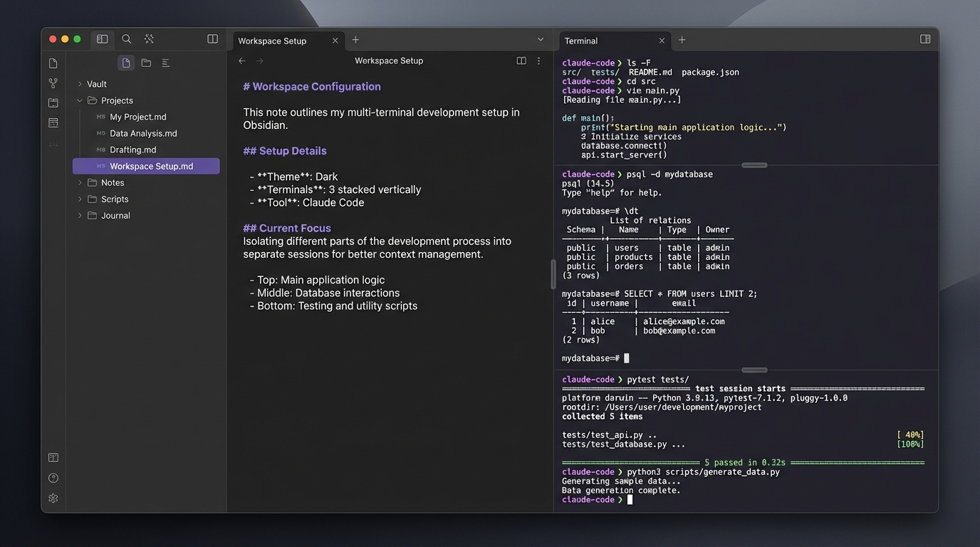
Task: Click the help icon in left ribbon
Action: click(x=53, y=478)
